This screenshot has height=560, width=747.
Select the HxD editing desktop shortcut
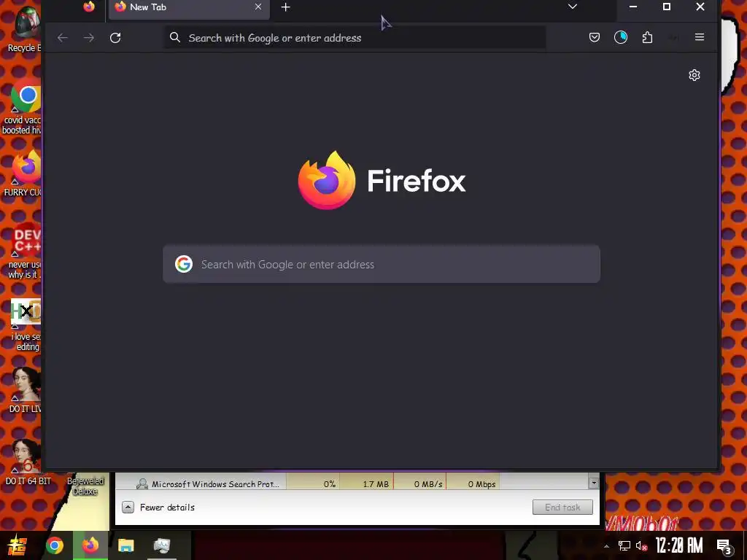click(x=26, y=325)
